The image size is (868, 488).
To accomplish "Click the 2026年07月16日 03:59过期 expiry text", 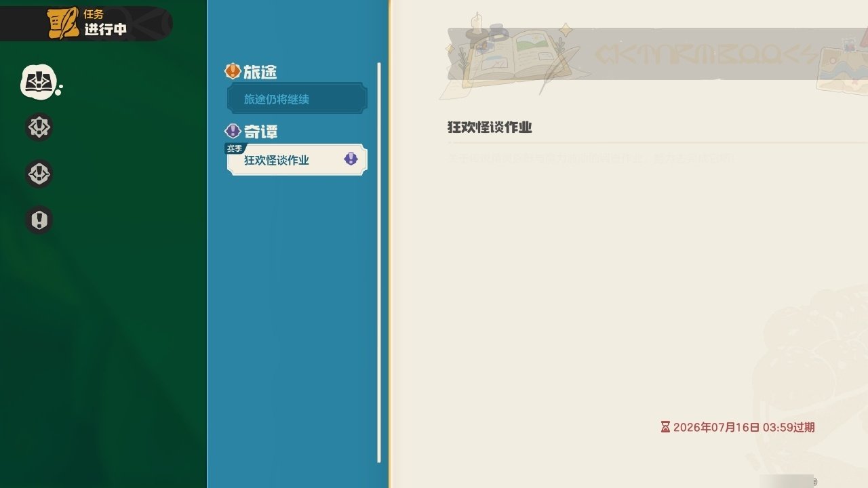I will 744,428.
